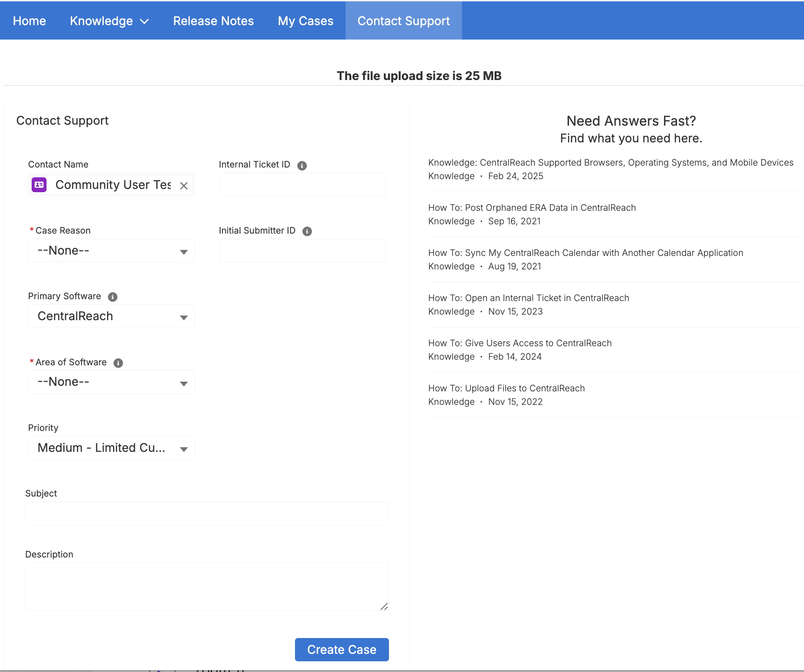Open the Priority dropdown
Image resolution: width=804 pixels, height=672 pixels.
tap(112, 448)
